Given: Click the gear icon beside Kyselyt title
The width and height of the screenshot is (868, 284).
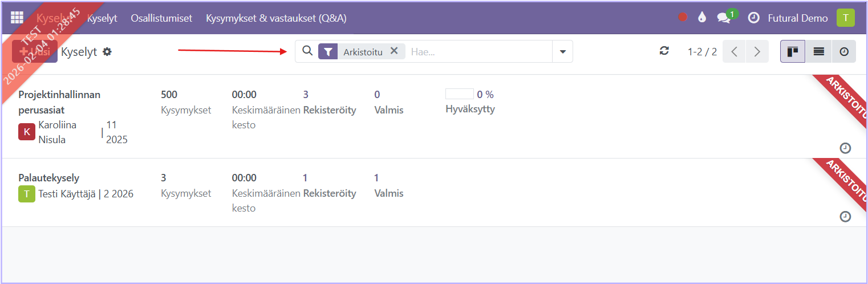Looking at the screenshot, I should coord(107,51).
